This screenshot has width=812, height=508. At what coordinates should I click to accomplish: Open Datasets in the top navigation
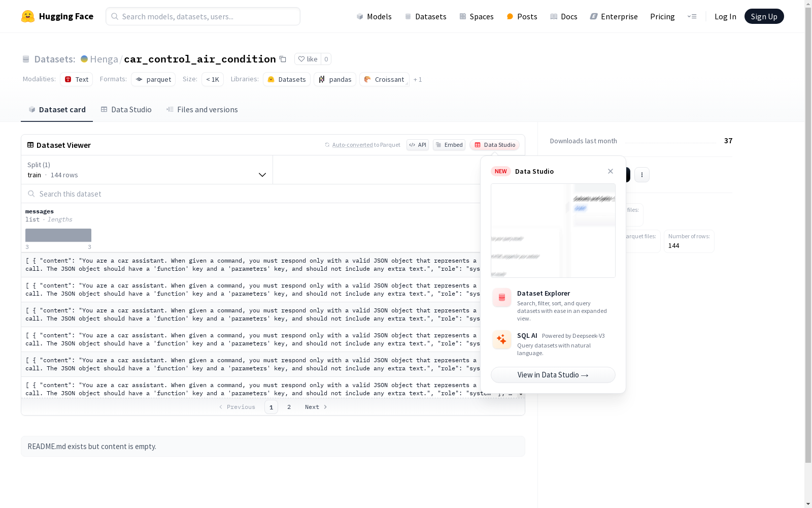(x=425, y=16)
